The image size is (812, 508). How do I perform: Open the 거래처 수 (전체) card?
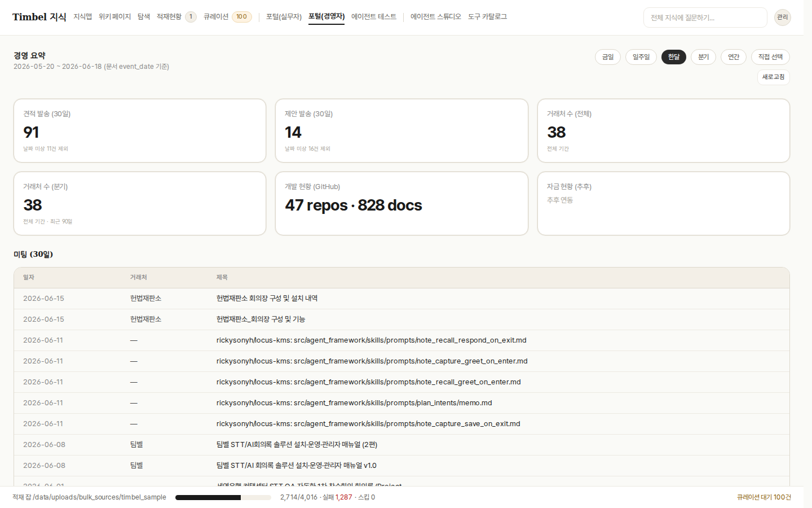click(x=664, y=131)
